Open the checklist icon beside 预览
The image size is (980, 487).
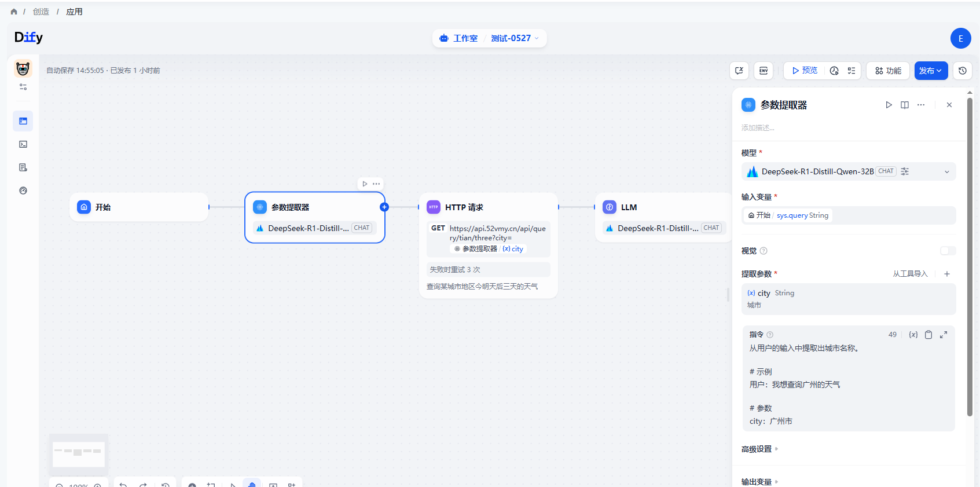[x=851, y=71]
